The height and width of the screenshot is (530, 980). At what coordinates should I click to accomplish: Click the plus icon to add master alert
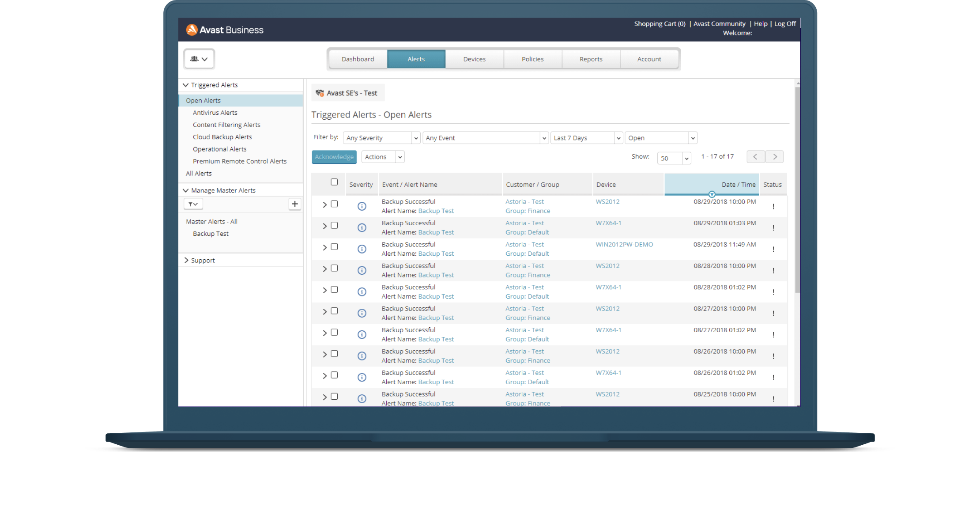pyautogui.click(x=294, y=204)
